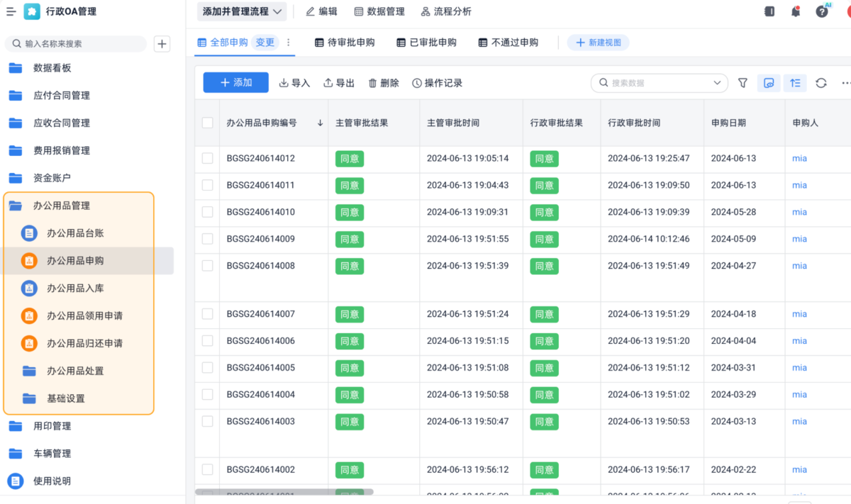Tick the select-all checkbox in table header
The width and height of the screenshot is (851, 504).
(x=208, y=123)
